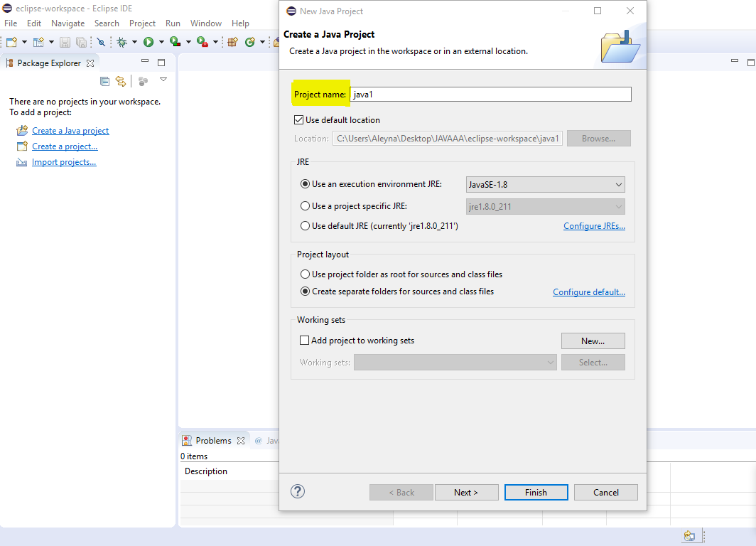Open the Navigate menu
Viewport: 756px width, 546px height.
coord(68,23)
